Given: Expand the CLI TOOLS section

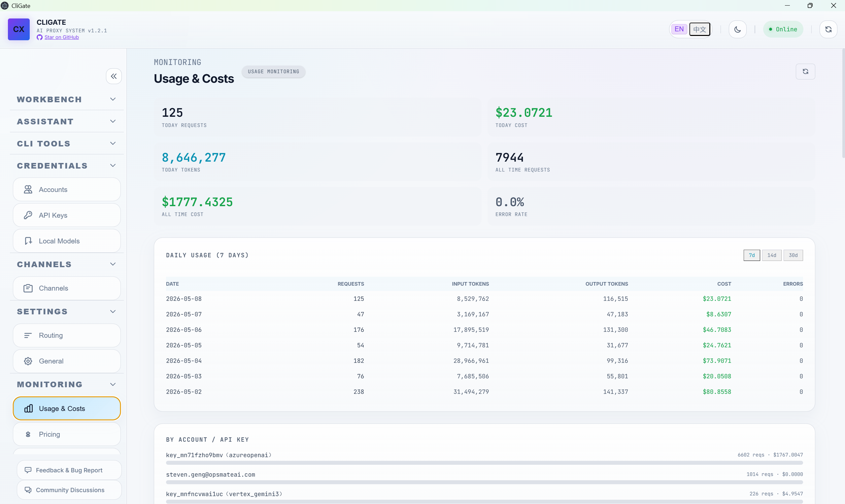Looking at the screenshot, I should [67, 144].
